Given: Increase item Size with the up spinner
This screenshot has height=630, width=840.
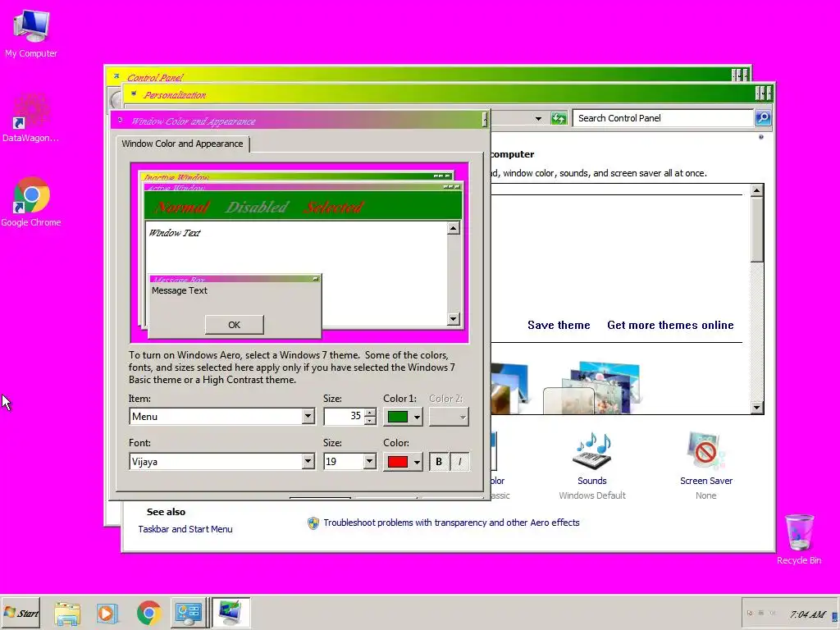Looking at the screenshot, I should (370, 413).
